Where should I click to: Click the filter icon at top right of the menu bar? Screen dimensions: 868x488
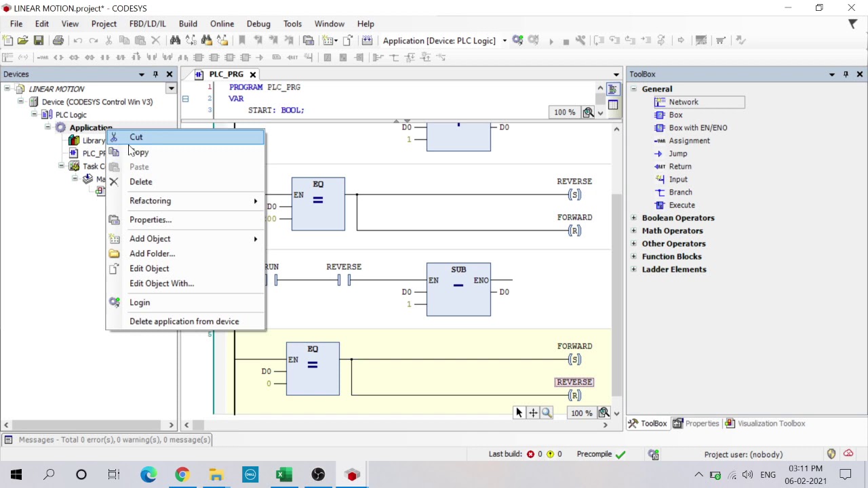852,24
